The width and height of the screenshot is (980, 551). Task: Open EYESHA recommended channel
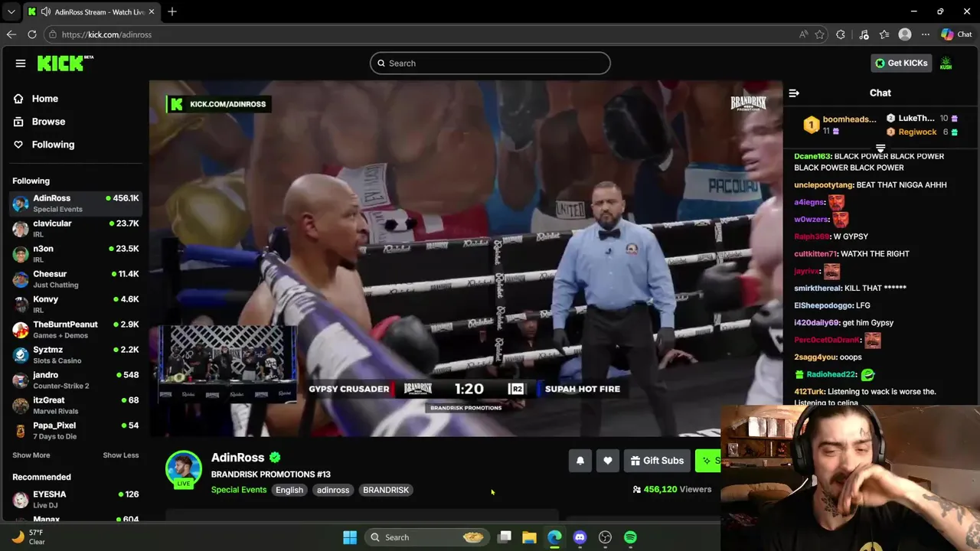point(76,500)
